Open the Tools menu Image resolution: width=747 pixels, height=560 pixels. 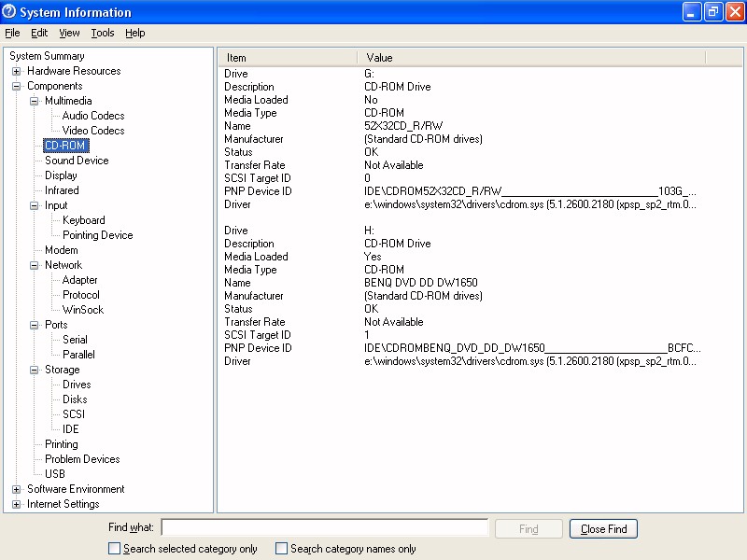[x=103, y=33]
